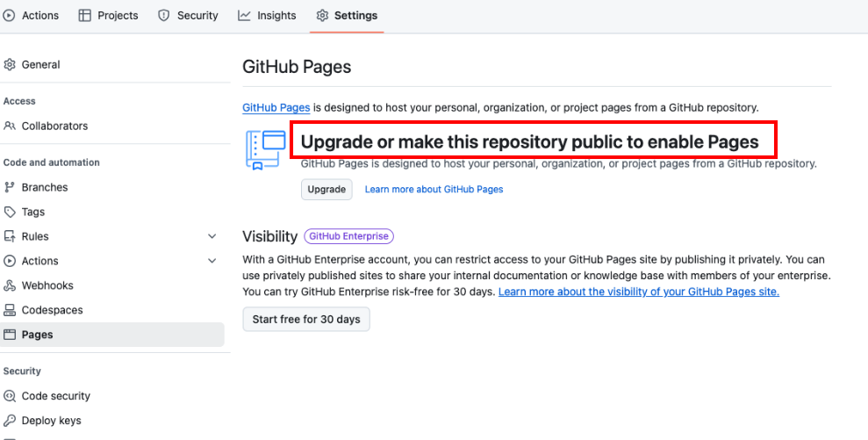Click the sidebar Actions play icon
Image resolution: width=868 pixels, height=440 pixels.
[x=10, y=261]
